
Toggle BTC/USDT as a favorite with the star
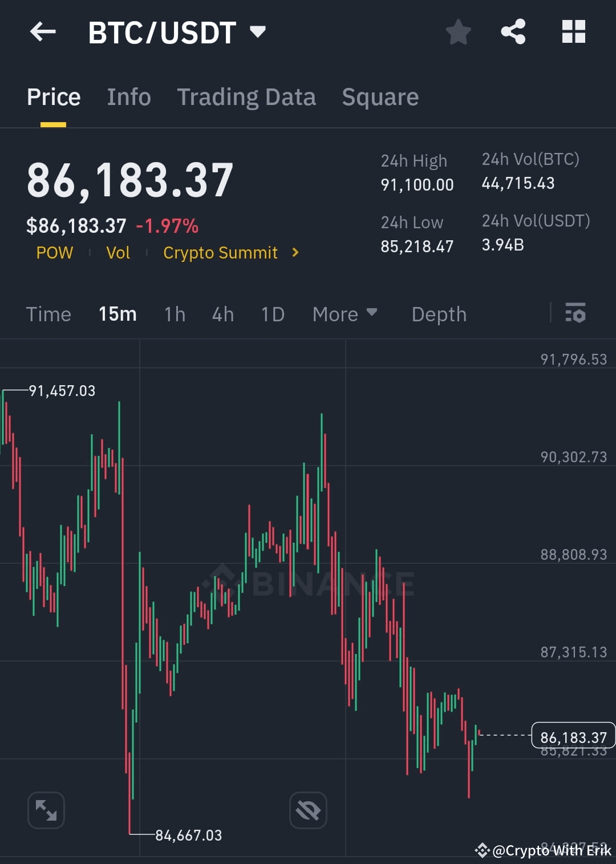pyautogui.click(x=458, y=31)
